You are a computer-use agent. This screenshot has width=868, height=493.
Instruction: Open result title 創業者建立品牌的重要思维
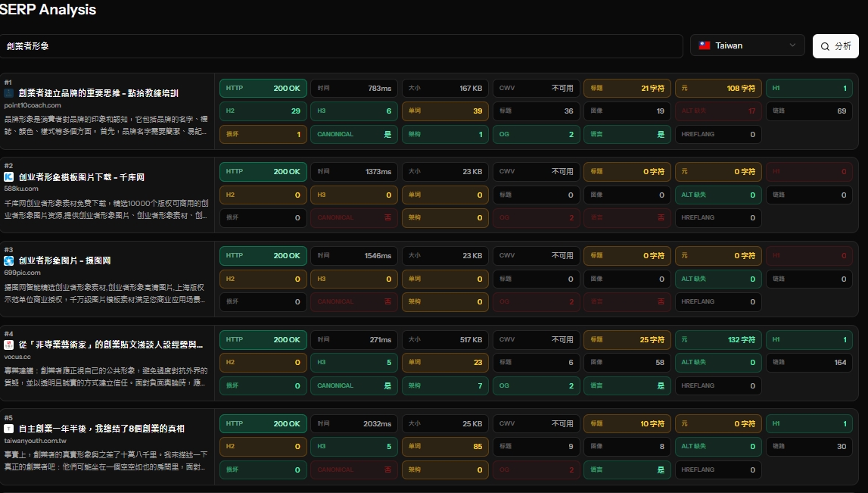point(98,93)
